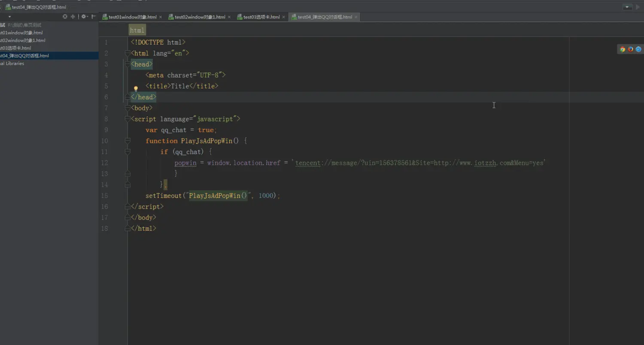The width and height of the screenshot is (644, 345).
Task: Click the <!DOCTYPE html> declaration on line 1
Action: (158, 42)
